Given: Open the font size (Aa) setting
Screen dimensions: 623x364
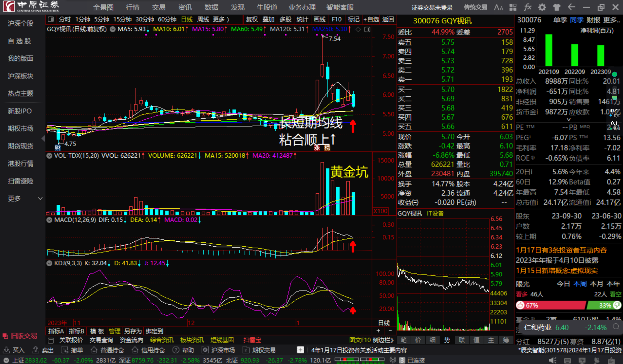Looking at the screenshot, I should coord(498,7).
